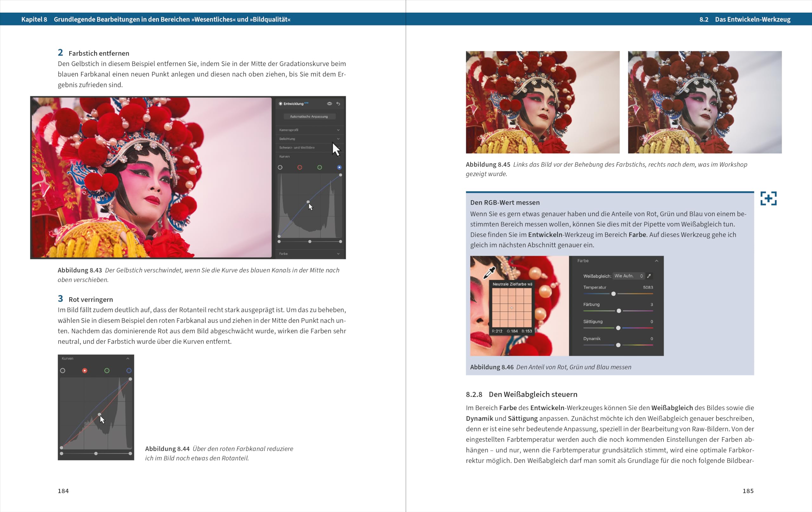Click the after-correction photo in Abbildung 8.45
The height and width of the screenshot is (512, 812).
pyautogui.click(x=705, y=102)
